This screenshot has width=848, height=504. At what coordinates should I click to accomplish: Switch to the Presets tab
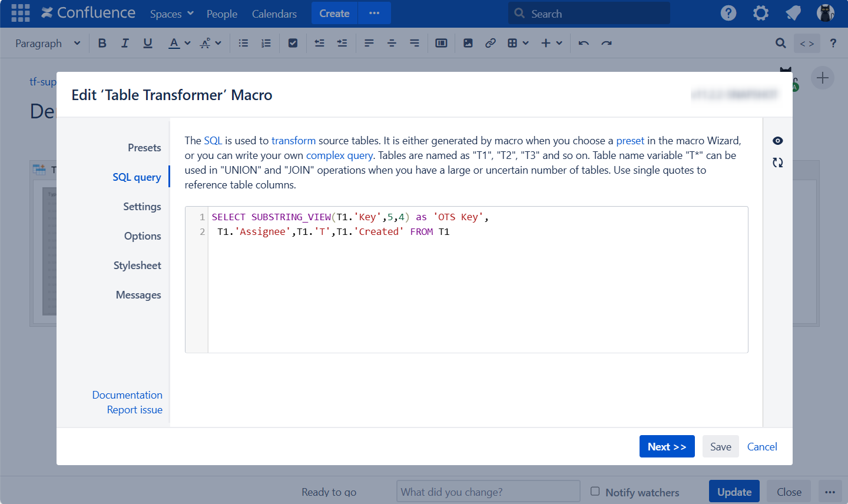tap(144, 148)
